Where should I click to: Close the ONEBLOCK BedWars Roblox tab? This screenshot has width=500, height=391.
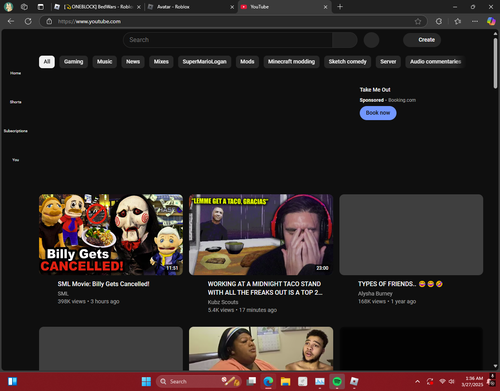point(139,7)
